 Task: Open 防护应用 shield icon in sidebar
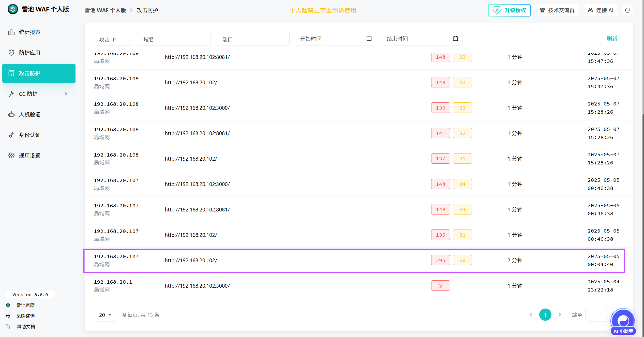tap(11, 53)
